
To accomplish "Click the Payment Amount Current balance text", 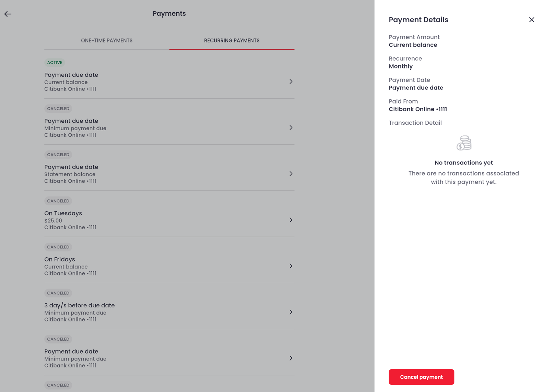I will (x=413, y=45).
